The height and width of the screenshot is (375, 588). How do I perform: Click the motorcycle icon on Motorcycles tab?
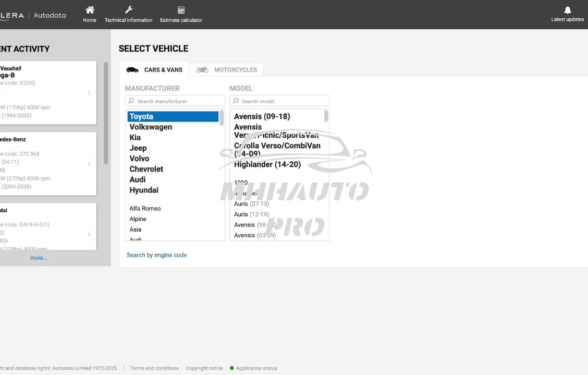point(202,70)
